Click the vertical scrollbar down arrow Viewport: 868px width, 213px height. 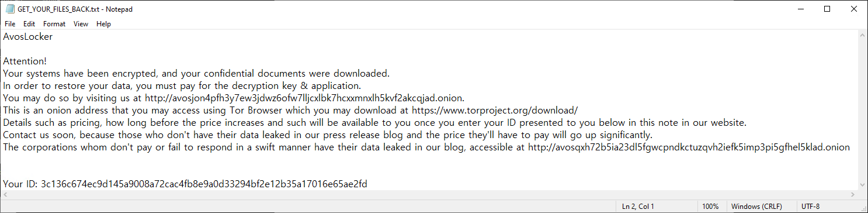862,184
